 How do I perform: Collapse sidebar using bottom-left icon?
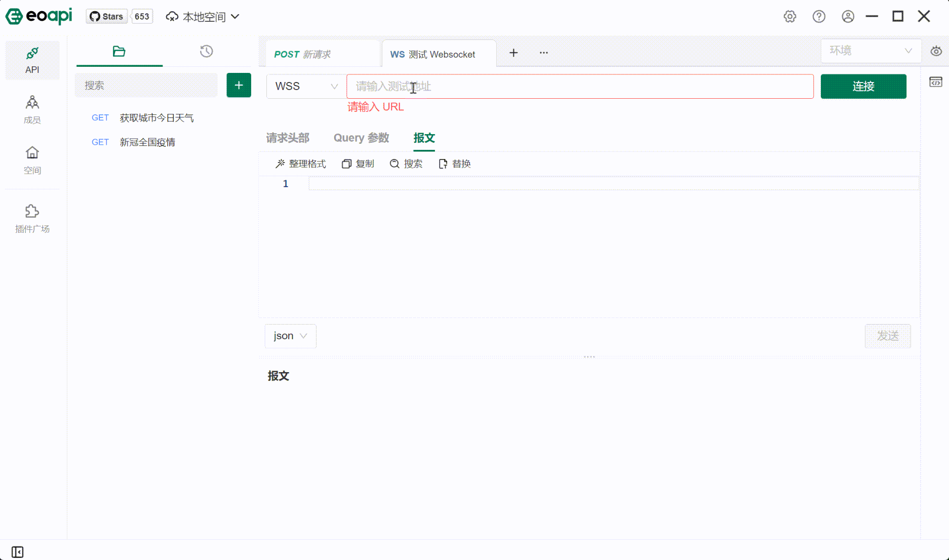pyautogui.click(x=18, y=551)
